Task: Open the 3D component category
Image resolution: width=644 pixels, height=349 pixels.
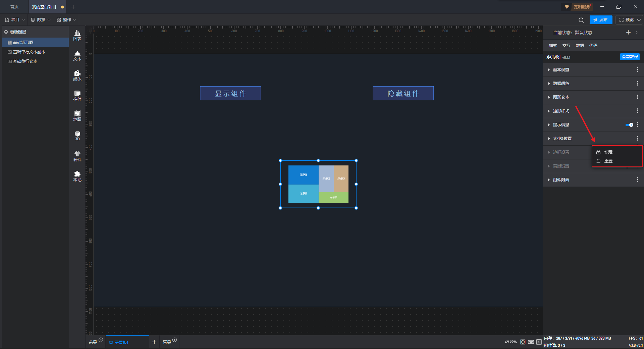Action: coord(77,136)
